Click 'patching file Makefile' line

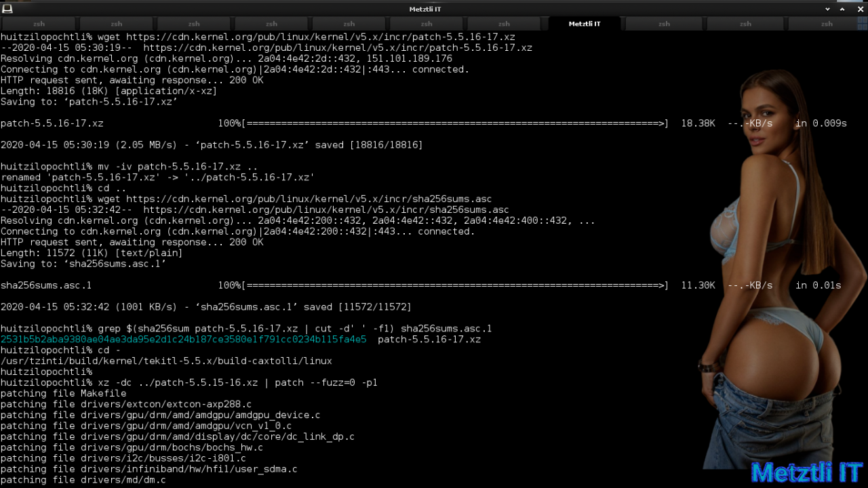pyautogui.click(x=63, y=393)
